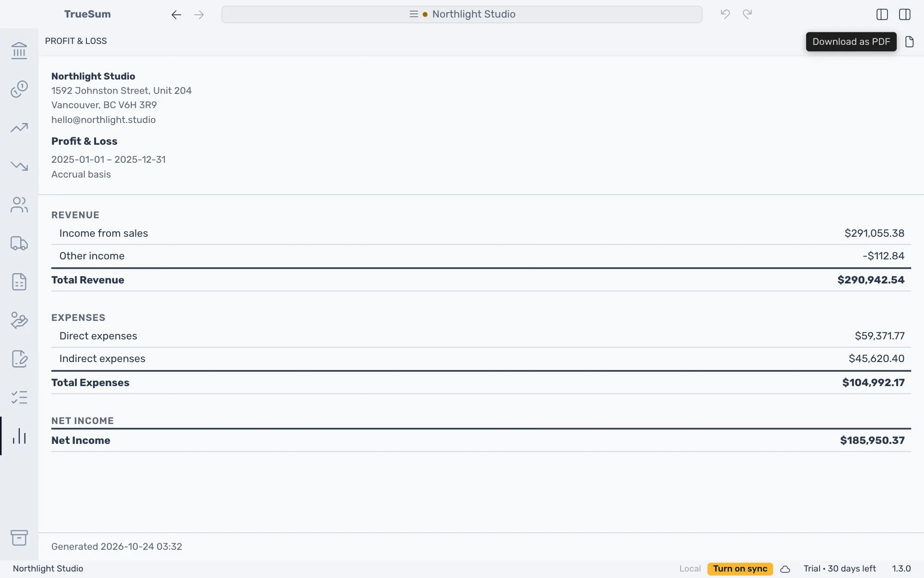
Task: Click the Accrual basis label
Action: (x=81, y=174)
